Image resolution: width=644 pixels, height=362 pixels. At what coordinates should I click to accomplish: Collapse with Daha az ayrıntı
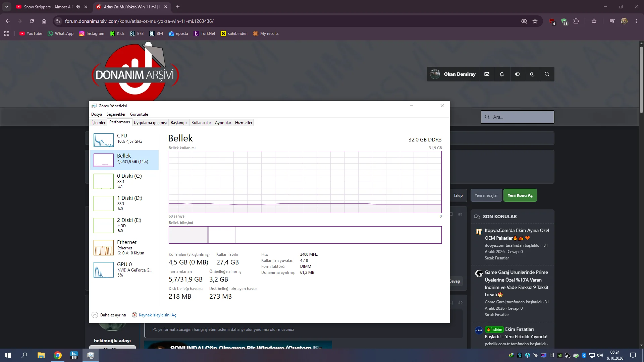point(109,315)
